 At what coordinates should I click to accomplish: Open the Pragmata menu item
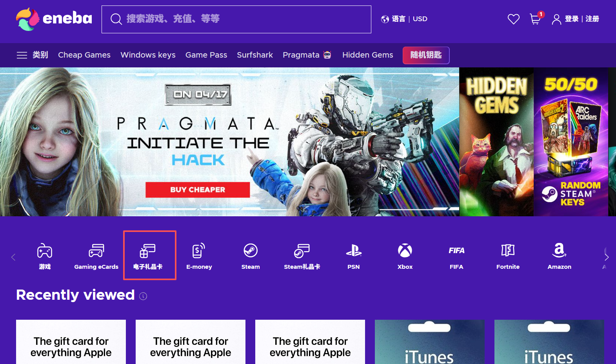coord(307,55)
